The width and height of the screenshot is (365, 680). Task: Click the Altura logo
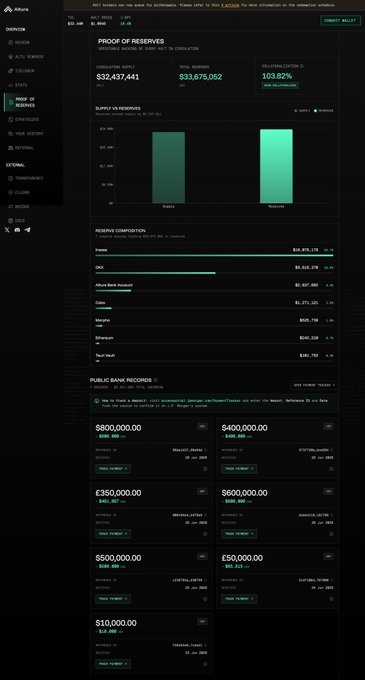(x=16, y=9)
